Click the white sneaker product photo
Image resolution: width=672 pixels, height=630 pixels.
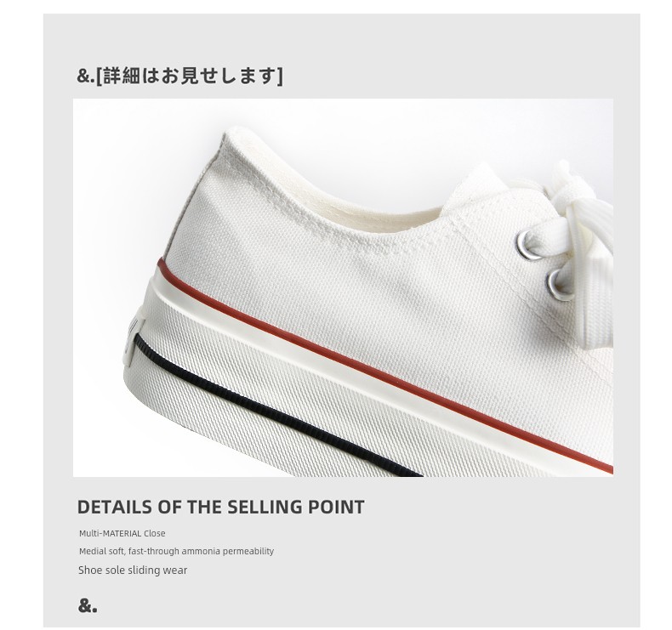click(343, 288)
